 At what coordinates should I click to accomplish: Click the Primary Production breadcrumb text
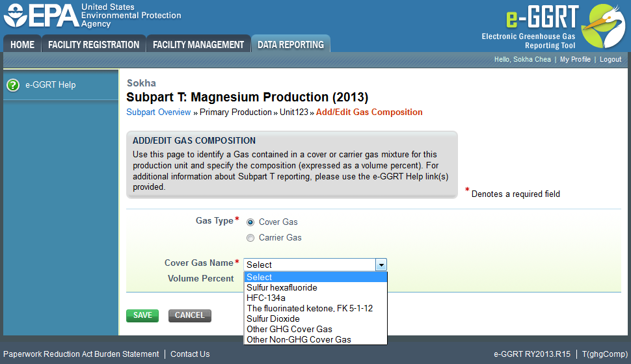pos(235,112)
